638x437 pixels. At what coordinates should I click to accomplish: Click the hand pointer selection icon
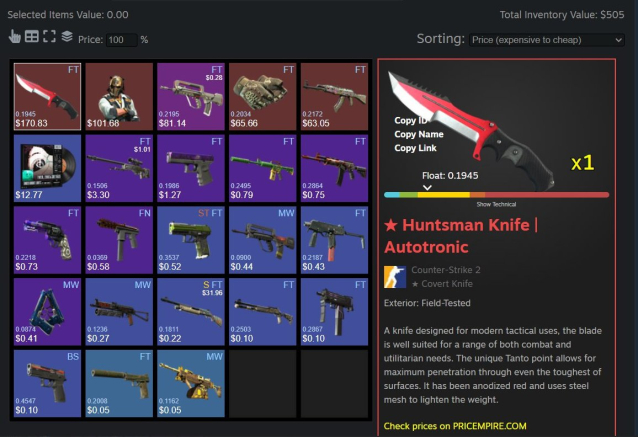pyautogui.click(x=15, y=37)
